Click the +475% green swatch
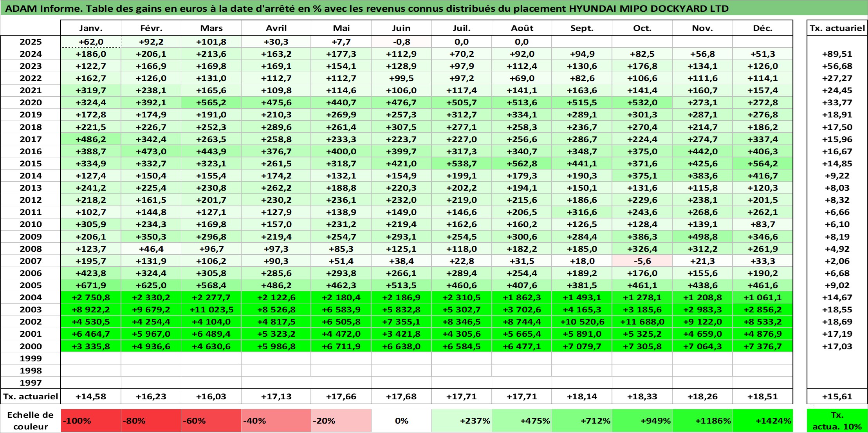The height and width of the screenshot is (433, 868). (x=522, y=420)
